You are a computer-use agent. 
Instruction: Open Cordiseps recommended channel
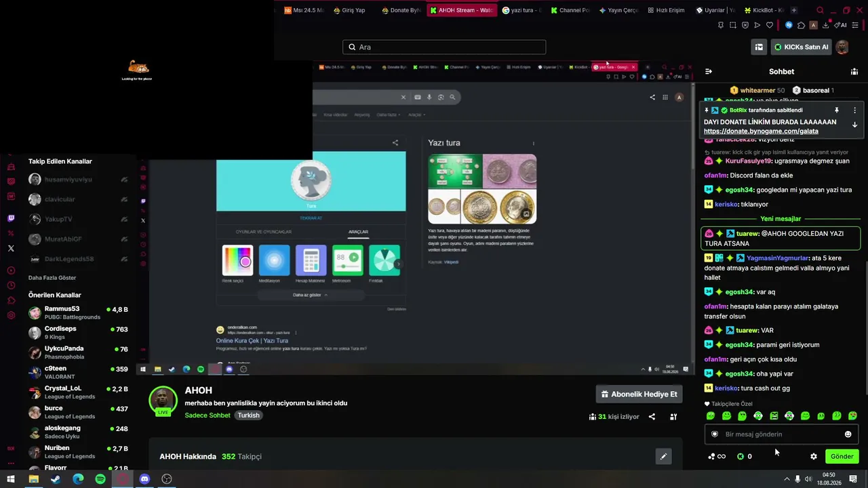coord(79,332)
